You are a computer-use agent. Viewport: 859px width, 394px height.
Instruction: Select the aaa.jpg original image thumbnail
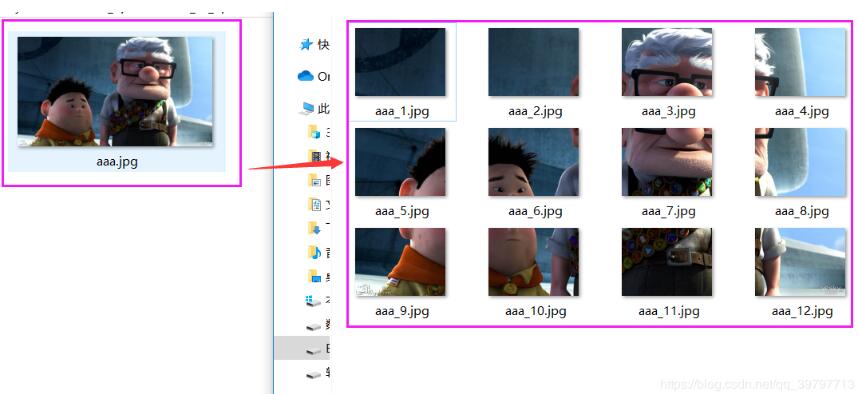pos(116,92)
